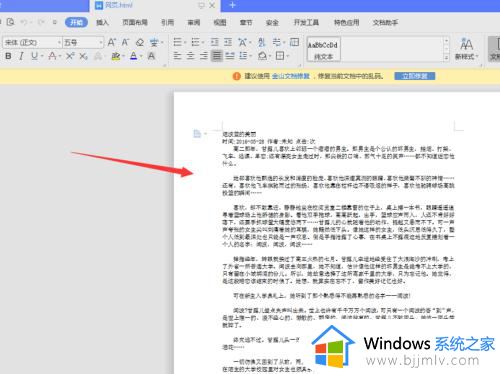Select the 纯文本 style in gallery

[323, 49]
